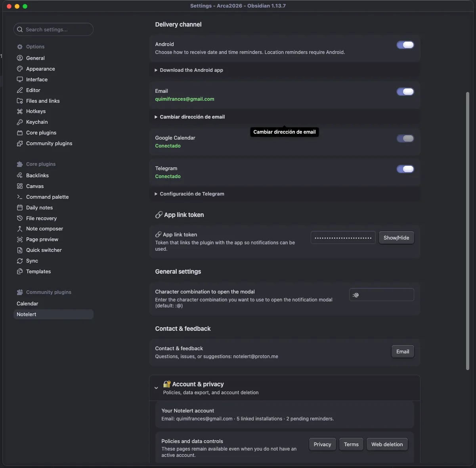476x468 pixels.
Task: Click the Conectado status under Telegram
Action: tap(168, 176)
